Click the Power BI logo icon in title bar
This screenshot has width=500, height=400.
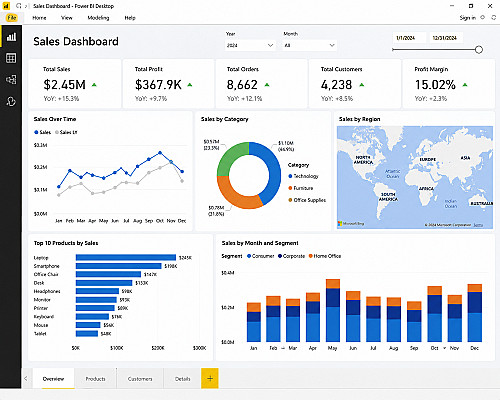click(x=6, y=6)
